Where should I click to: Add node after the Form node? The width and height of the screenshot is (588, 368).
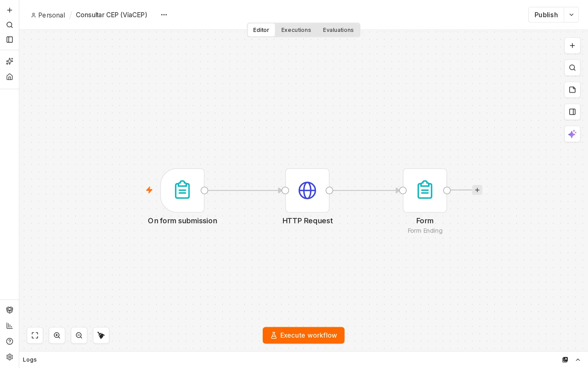pyautogui.click(x=477, y=190)
